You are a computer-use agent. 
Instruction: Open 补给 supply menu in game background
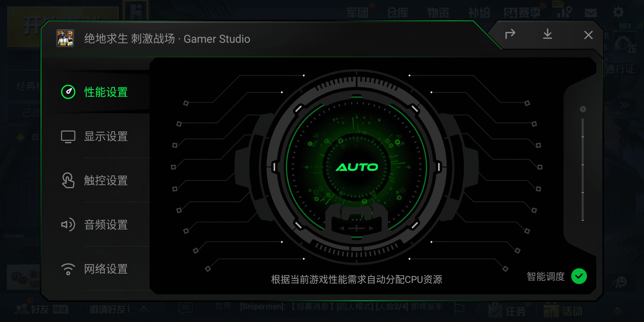(479, 13)
